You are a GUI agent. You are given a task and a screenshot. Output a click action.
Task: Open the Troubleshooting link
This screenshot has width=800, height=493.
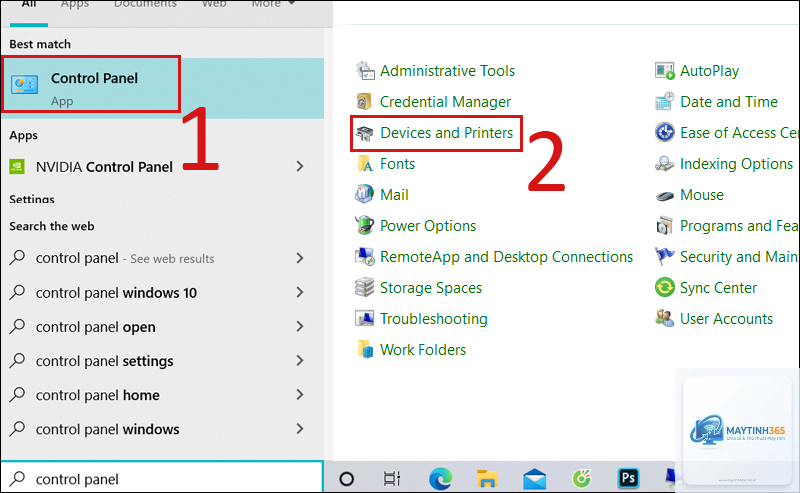click(x=434, y=319)
